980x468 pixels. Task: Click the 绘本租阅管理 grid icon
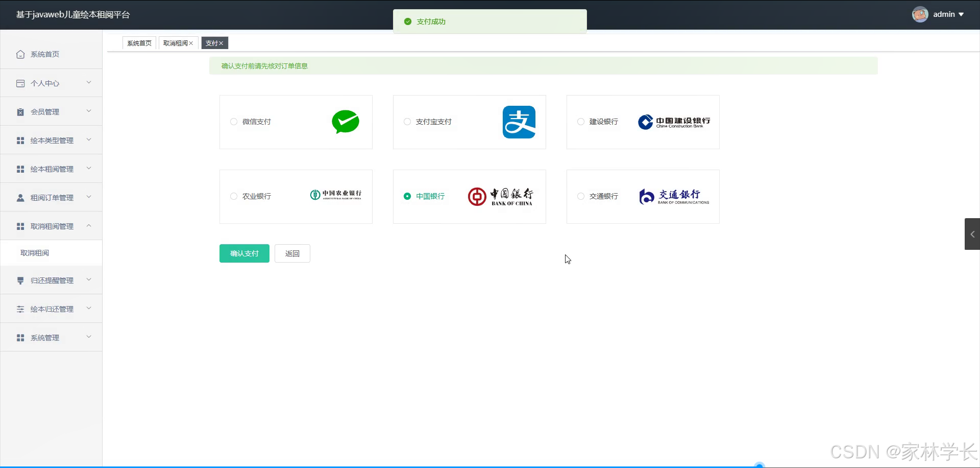tap(20, 169)
